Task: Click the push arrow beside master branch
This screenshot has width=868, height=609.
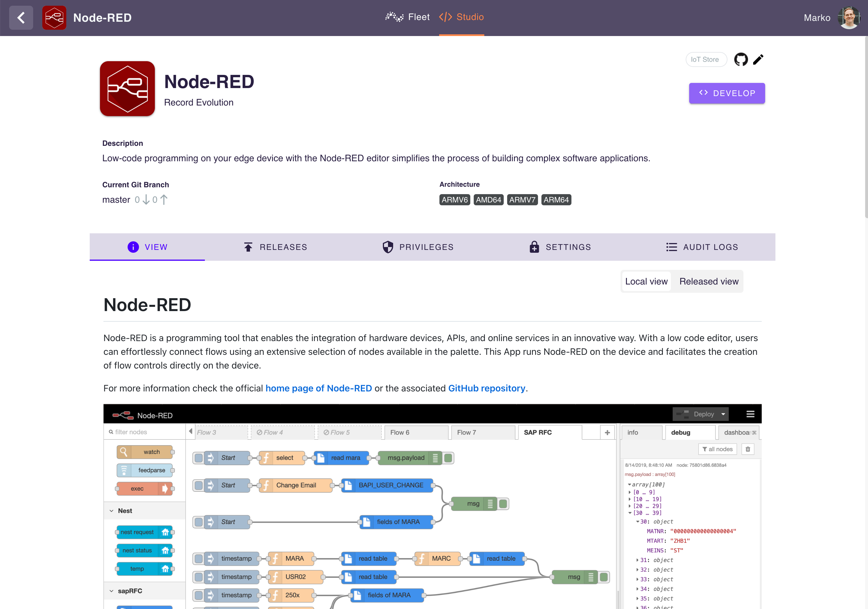Action: point(164,200)
